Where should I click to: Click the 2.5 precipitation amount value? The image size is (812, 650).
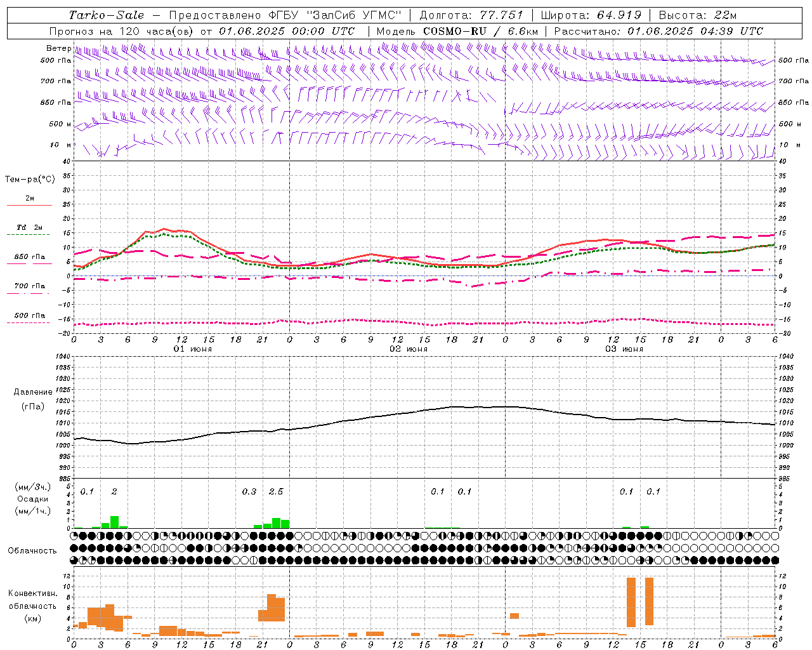coord(276,491)
